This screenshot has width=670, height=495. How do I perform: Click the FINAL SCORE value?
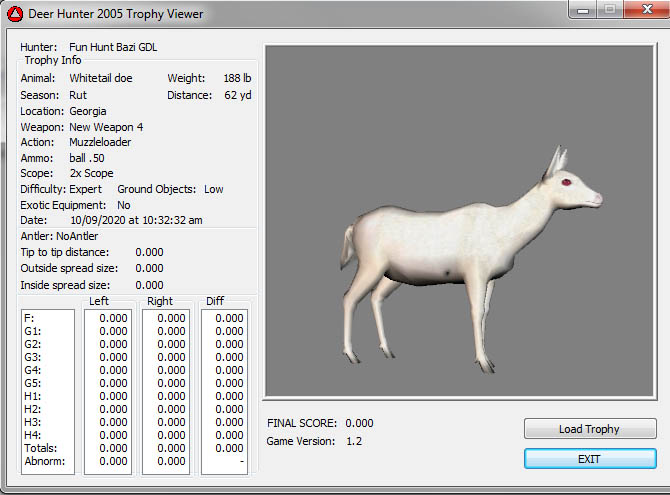359,423
